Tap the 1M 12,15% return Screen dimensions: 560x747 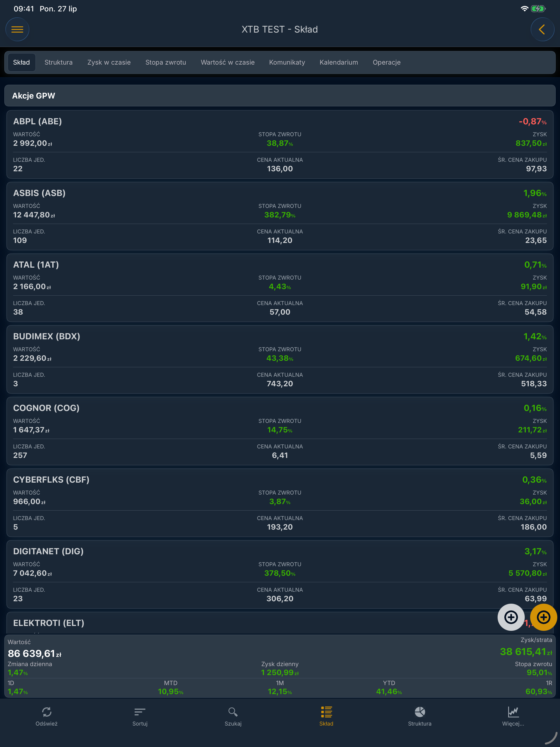point(280,691)
